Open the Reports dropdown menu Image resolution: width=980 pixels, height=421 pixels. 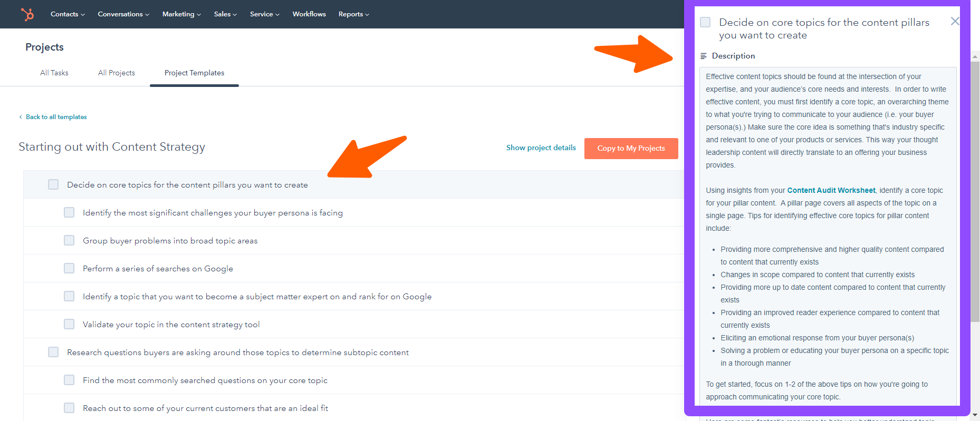pyautogui.click(x=353, y=14)
